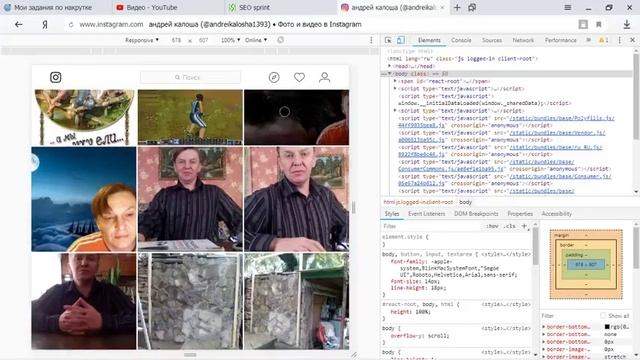Click the Instagram camera logo
The image size is (640, 360).
tap(56, 77)
